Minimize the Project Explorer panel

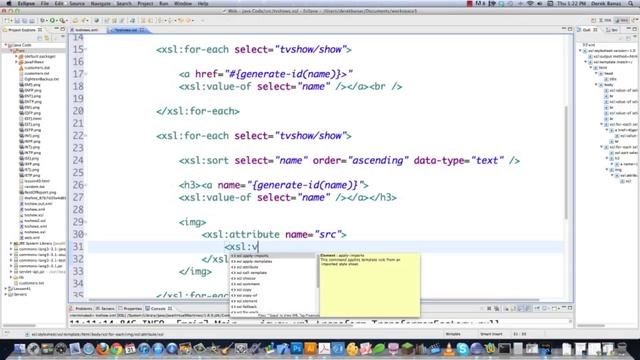56,29
